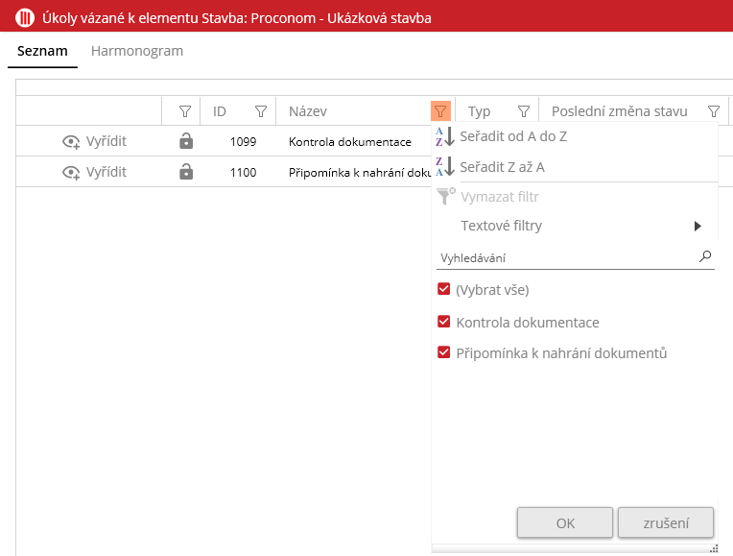
Task: Click the zrušení button
Action: tap(665, 523)
